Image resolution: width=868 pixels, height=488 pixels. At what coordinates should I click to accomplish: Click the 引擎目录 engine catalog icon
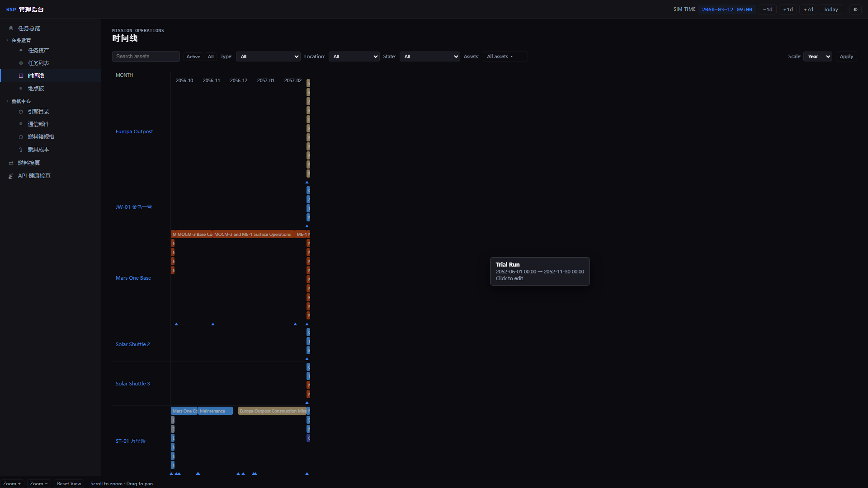click(21, 112)
